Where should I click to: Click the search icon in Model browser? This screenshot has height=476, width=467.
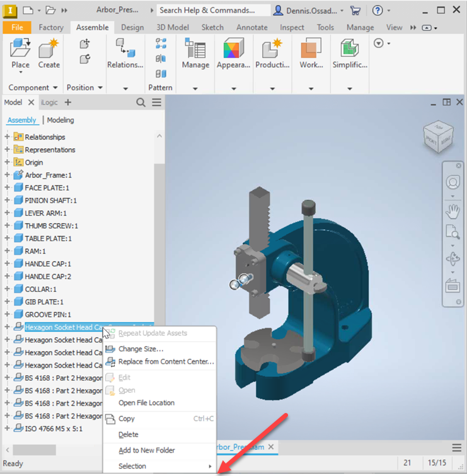pos(141,102)
